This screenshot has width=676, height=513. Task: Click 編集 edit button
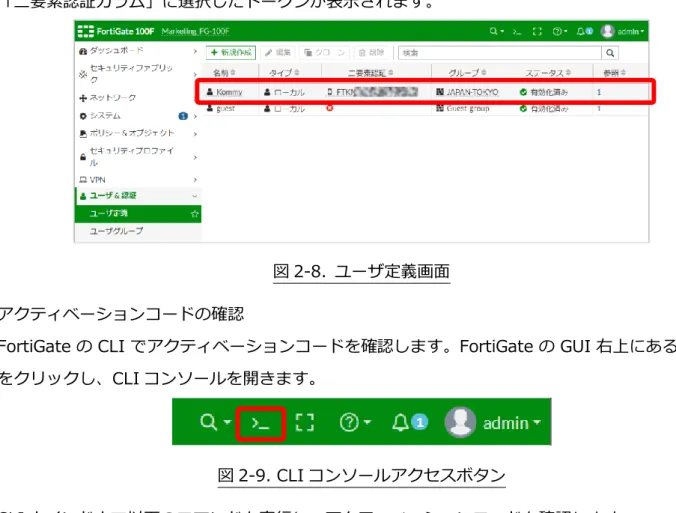(278, 53)
